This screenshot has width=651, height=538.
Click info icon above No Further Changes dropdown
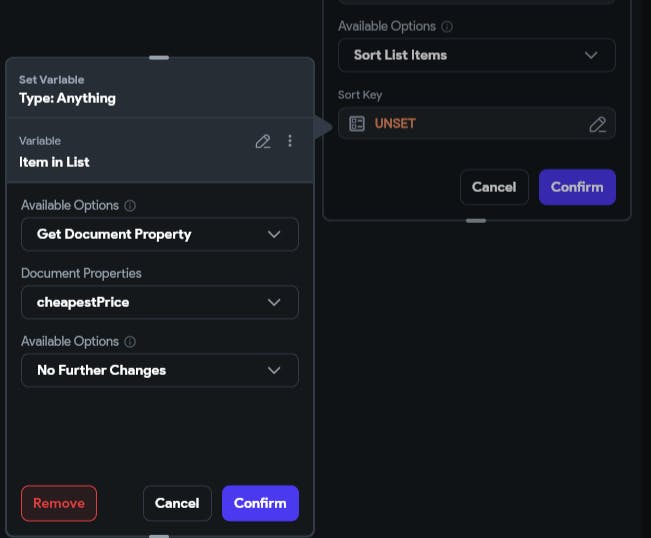click(x=130, y=342)
